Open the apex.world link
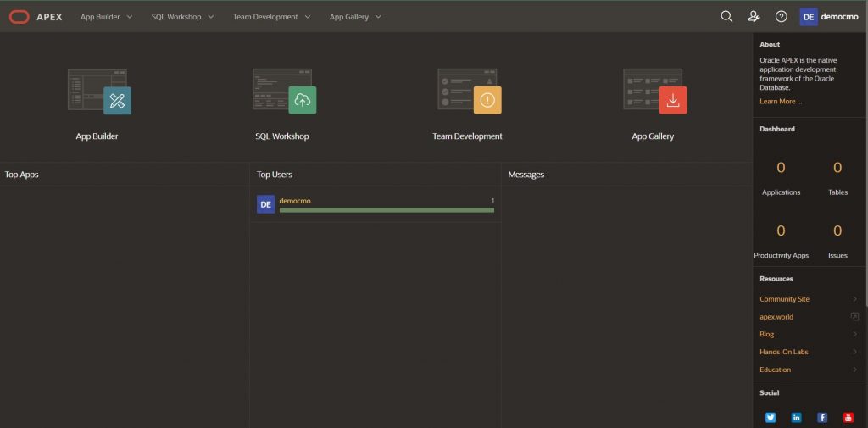 tap(776, 317)
